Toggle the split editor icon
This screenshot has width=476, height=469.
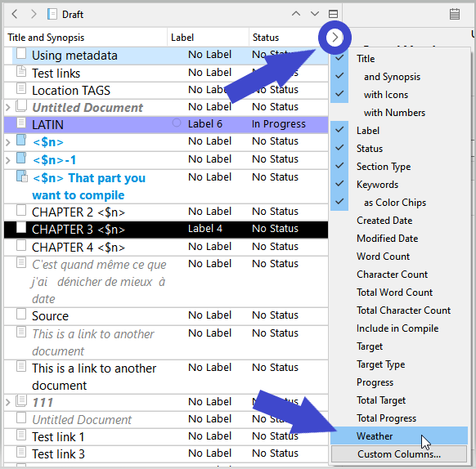point(334,14)
